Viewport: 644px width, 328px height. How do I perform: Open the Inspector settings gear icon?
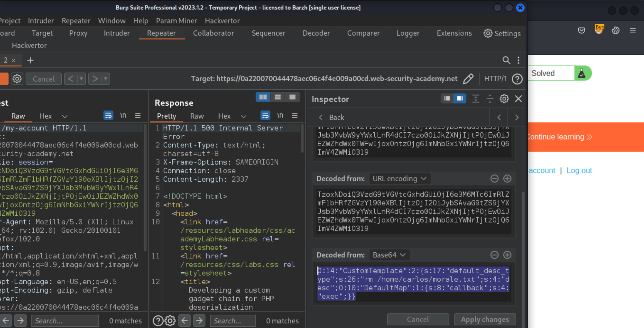(504, 99)
